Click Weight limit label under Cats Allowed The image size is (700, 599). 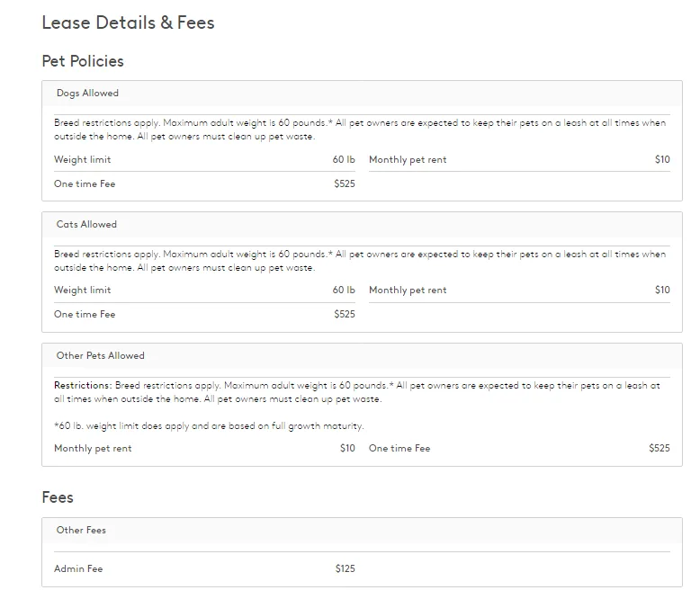[x=83, y=291]
